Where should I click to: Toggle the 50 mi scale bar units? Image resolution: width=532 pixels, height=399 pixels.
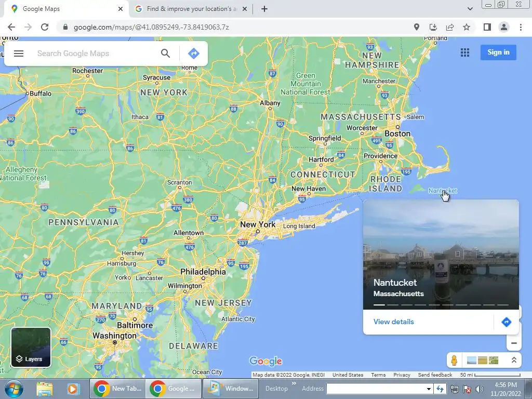click(x=490, y=375)
